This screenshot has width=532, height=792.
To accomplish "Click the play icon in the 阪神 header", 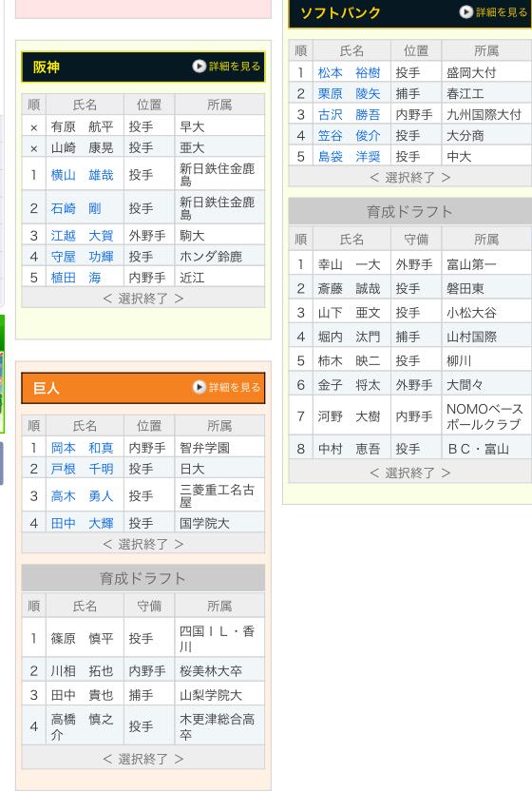I will pos(199,67).
